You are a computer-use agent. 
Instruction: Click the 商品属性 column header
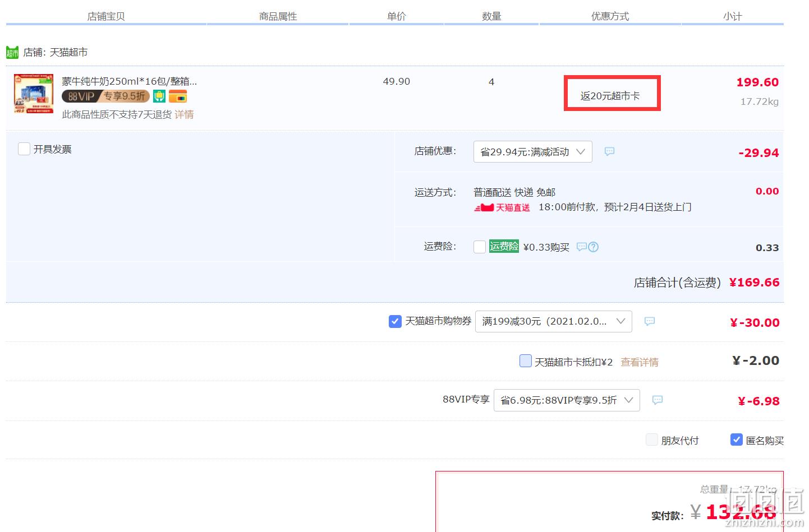[x=278, y=16]
